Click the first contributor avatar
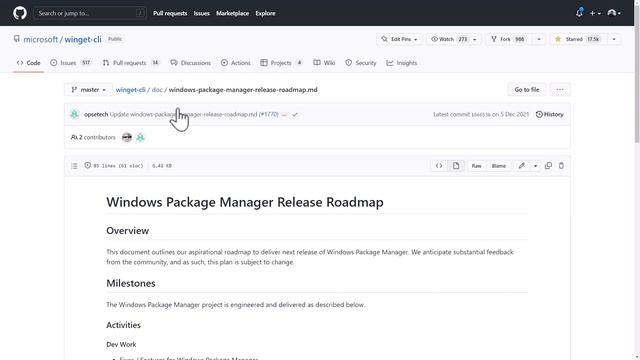This screenshot has width=640, height=360. [127, 137]
